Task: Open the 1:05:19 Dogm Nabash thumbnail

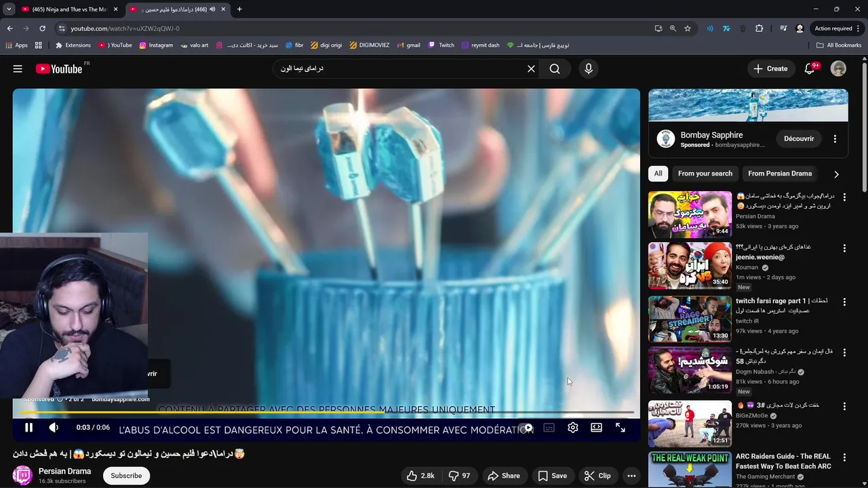Action: [690, 371]
